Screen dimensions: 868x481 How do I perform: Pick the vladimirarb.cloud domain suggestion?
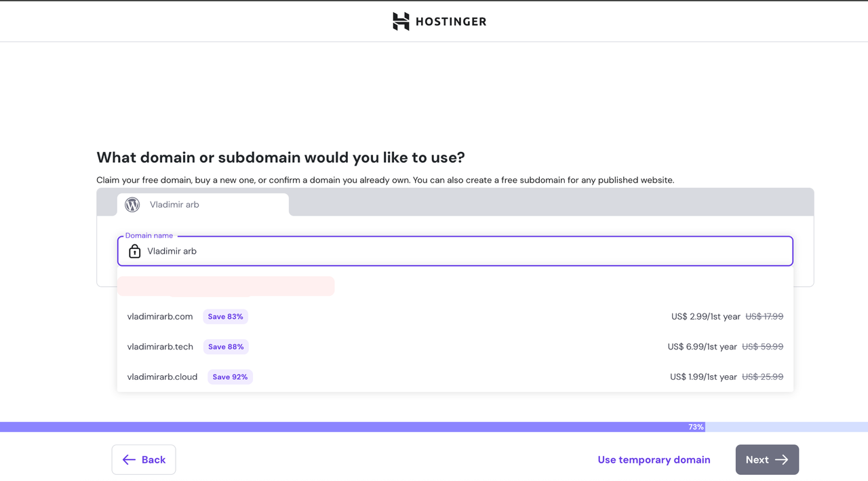[x=162, y=377]
